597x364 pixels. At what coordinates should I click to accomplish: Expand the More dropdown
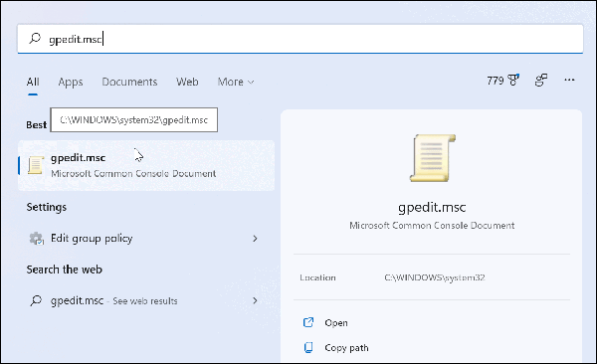pos(236,82)
